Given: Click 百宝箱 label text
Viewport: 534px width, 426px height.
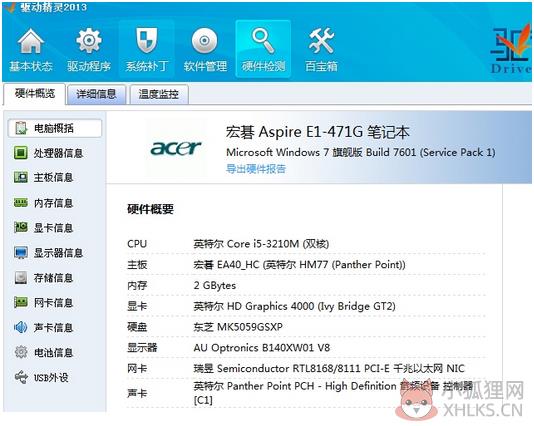Looking at the screenshot, I should pos(321,66).
